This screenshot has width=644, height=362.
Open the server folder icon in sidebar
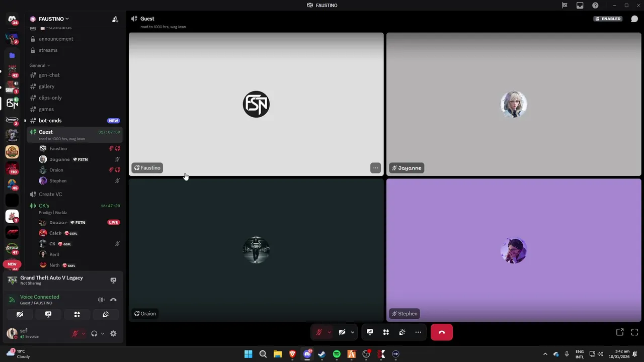(12, 55)
